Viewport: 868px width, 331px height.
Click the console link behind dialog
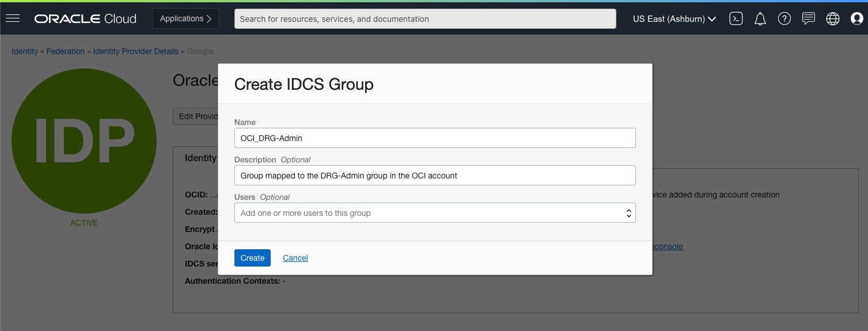coord(668,246)
